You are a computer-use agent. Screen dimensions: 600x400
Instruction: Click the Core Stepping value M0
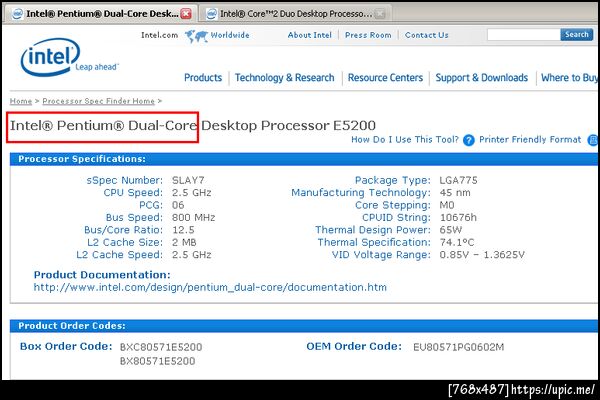(447, 205)
